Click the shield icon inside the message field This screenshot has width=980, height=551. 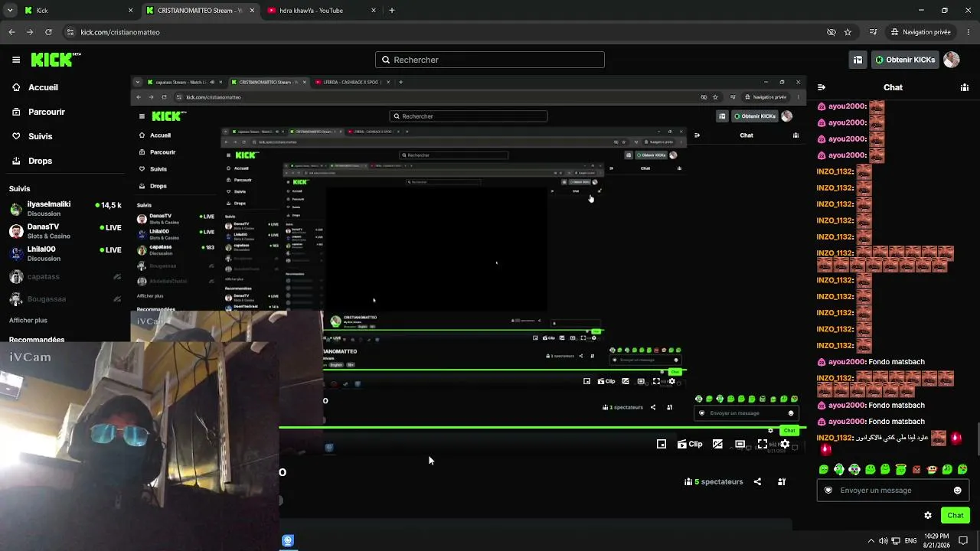click(828, 491)
